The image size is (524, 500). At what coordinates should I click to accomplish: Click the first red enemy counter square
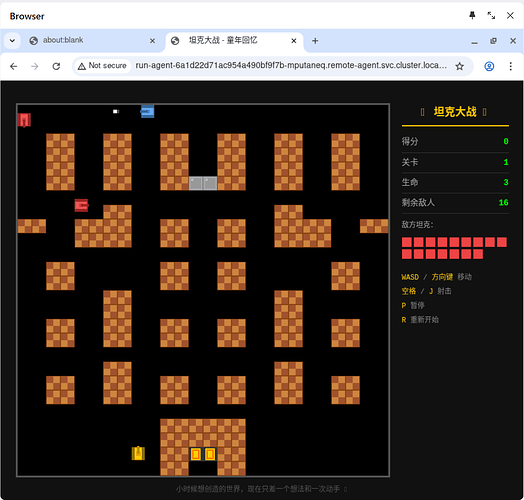tap(407, 242)
